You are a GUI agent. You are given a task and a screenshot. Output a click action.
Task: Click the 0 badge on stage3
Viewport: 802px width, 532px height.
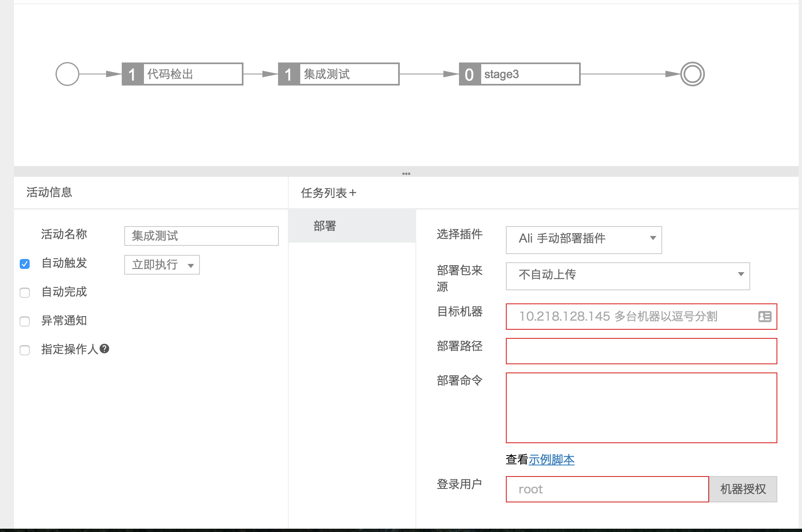point(470,74)
